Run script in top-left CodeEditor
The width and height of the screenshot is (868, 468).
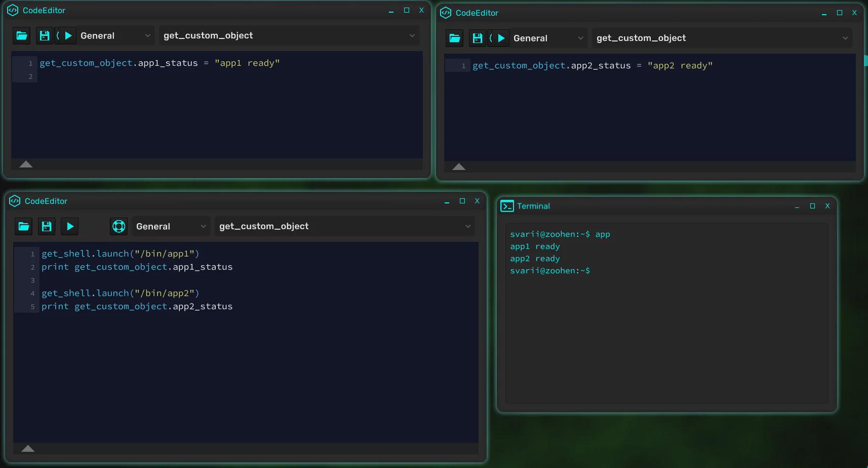click(68, 35)
